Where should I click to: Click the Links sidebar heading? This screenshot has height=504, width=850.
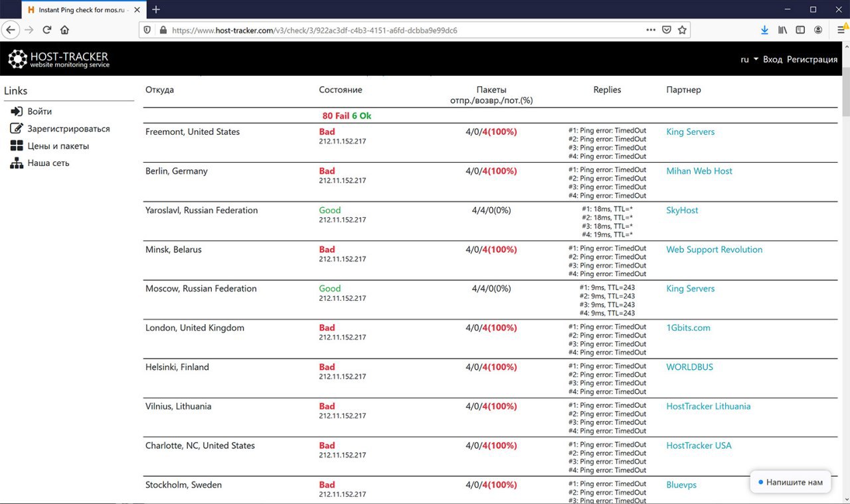click(x=15, y=91)
